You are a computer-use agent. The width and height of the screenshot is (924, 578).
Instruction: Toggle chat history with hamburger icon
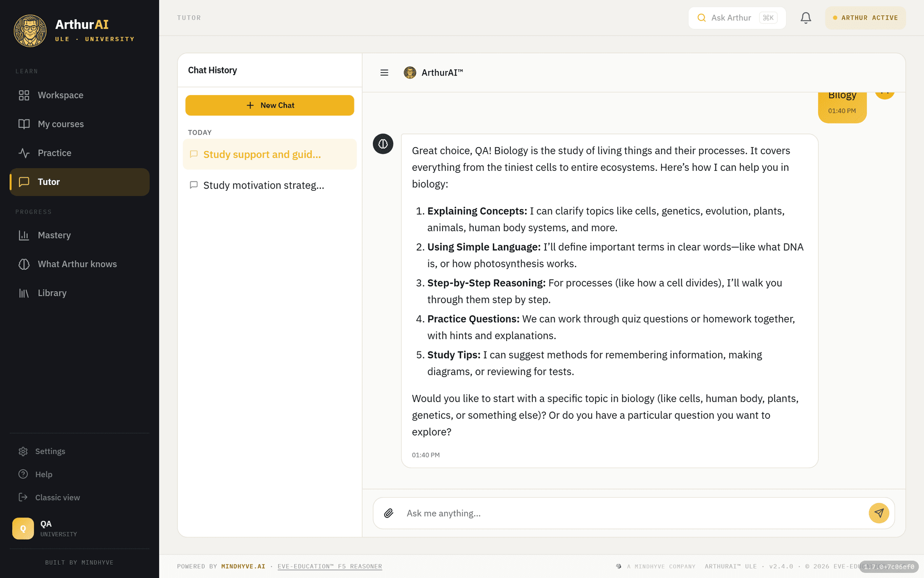[x=384, y=73]
